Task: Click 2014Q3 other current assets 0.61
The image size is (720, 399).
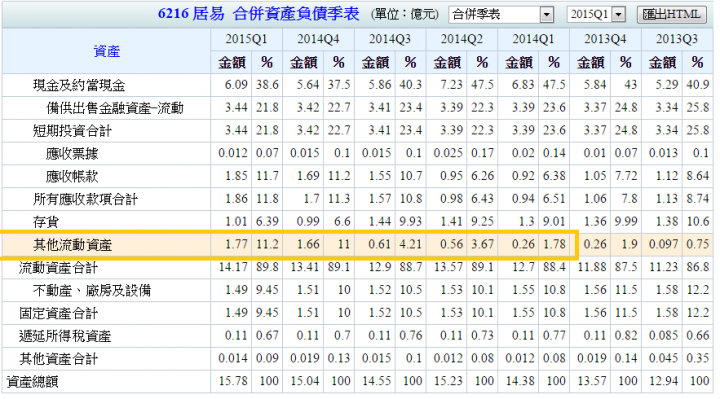Action: click(x=379, y=244)
